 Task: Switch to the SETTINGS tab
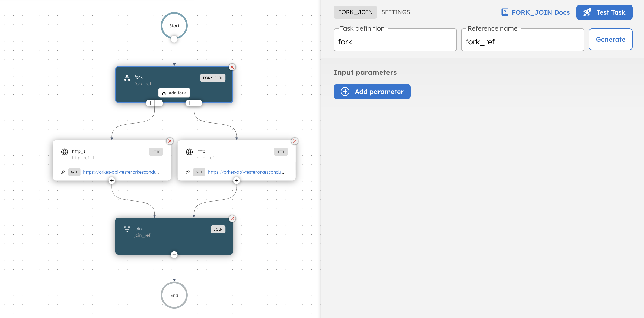pos(396,12)
